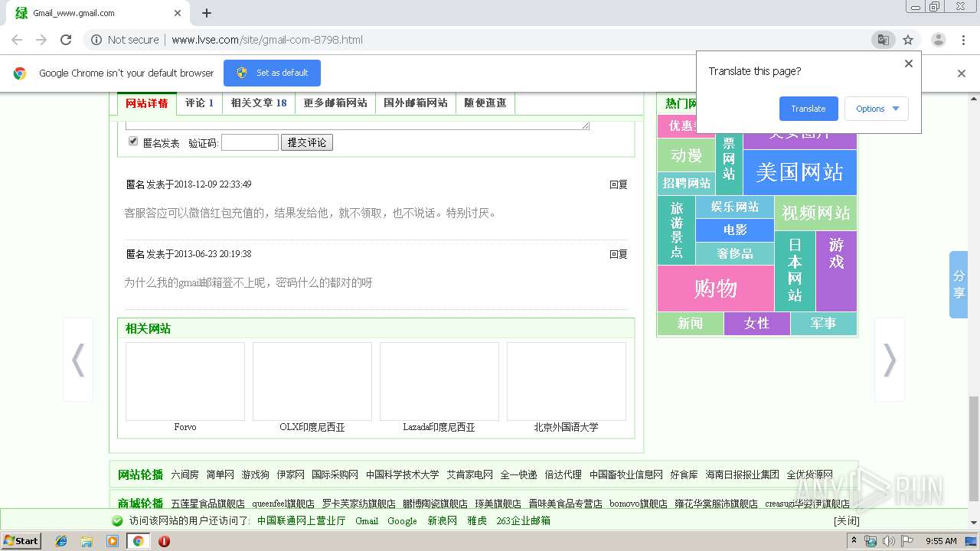Open the action center flag icon

click(907, 541)
